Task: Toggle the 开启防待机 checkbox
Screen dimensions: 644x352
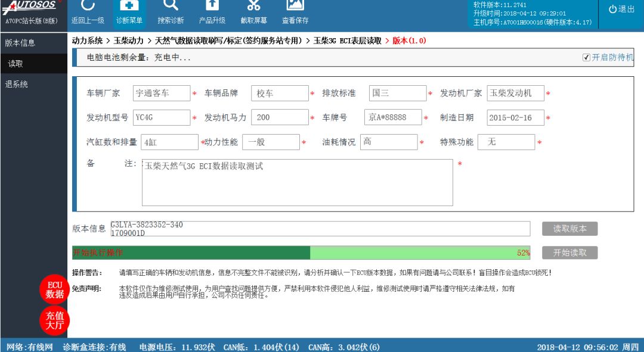Action: [x=587, y=57]
